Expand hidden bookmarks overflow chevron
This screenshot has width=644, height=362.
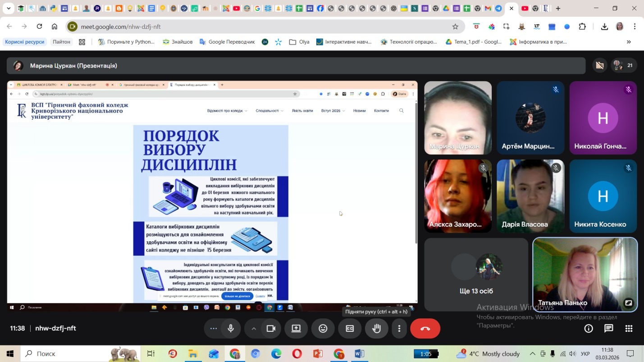coord(629,42)
